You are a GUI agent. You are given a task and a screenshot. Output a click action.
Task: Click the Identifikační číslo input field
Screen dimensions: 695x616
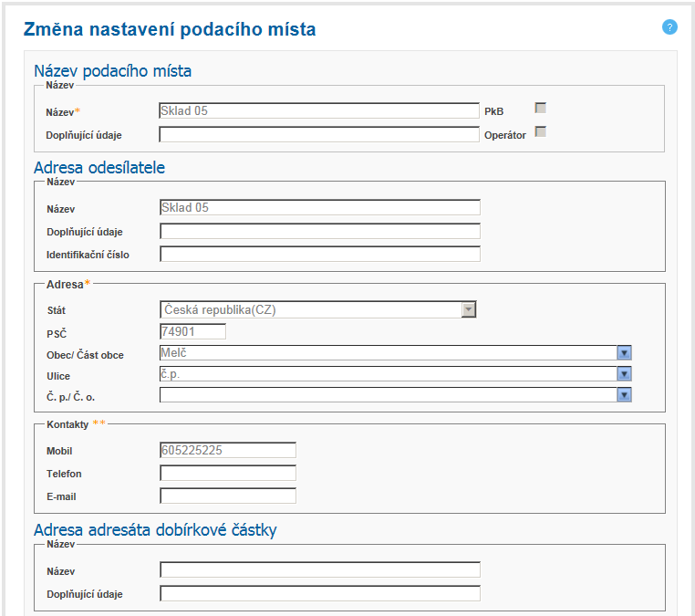319,255
